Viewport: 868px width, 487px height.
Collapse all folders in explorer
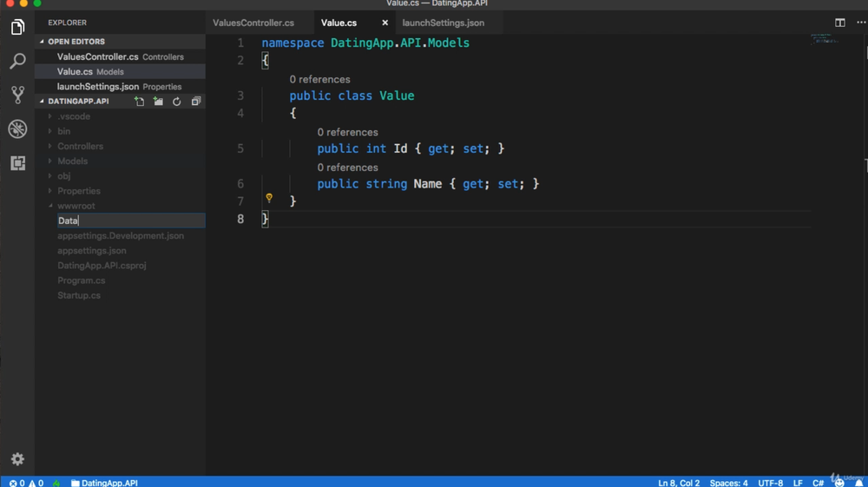(196, 102)
